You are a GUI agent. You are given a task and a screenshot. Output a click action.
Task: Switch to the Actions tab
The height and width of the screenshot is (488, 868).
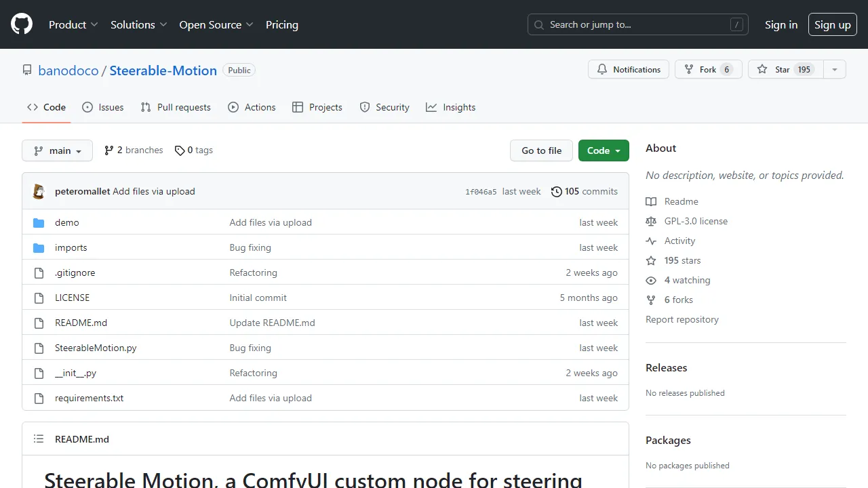[x=252, y=107]
